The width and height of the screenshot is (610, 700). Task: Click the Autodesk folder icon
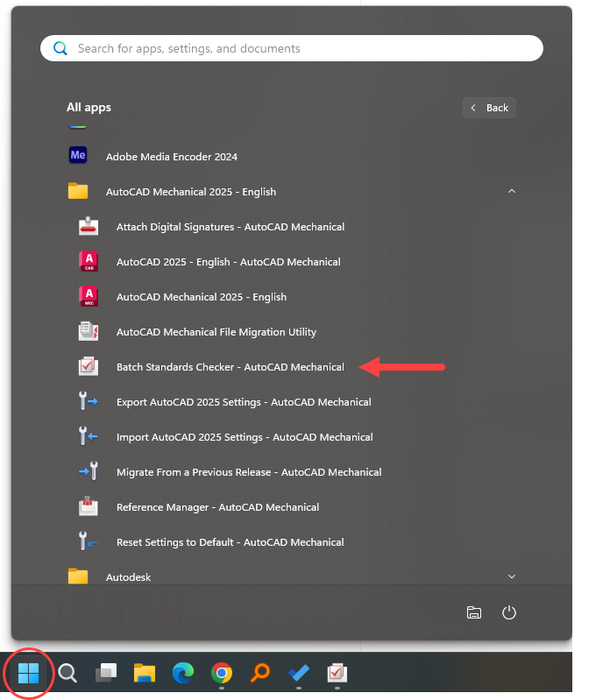point(78,576)
